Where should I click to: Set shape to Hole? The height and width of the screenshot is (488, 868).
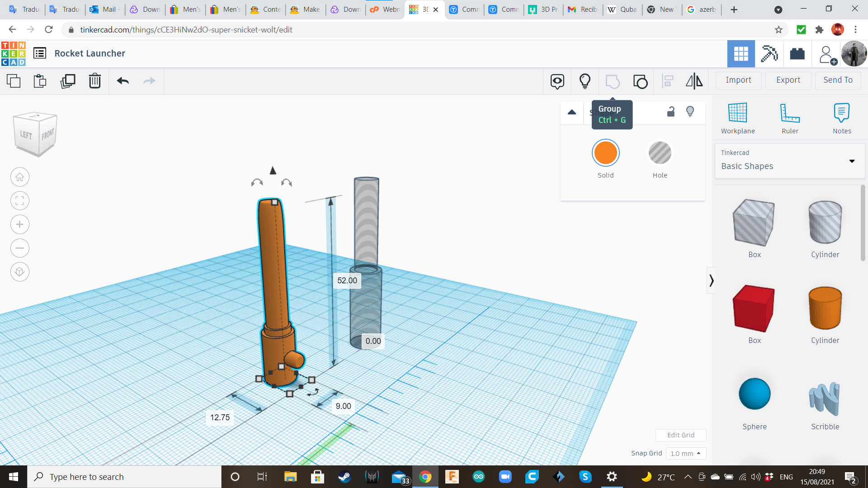pos(660,153)
